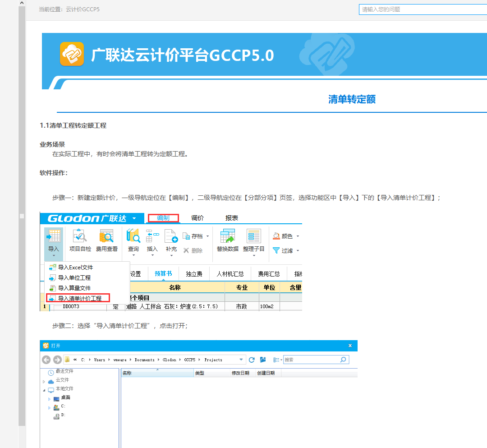Viewport: 487px width, 448px height.
Task: Choose 导入Excel文件 from the import menu
Action: [75, 268]
